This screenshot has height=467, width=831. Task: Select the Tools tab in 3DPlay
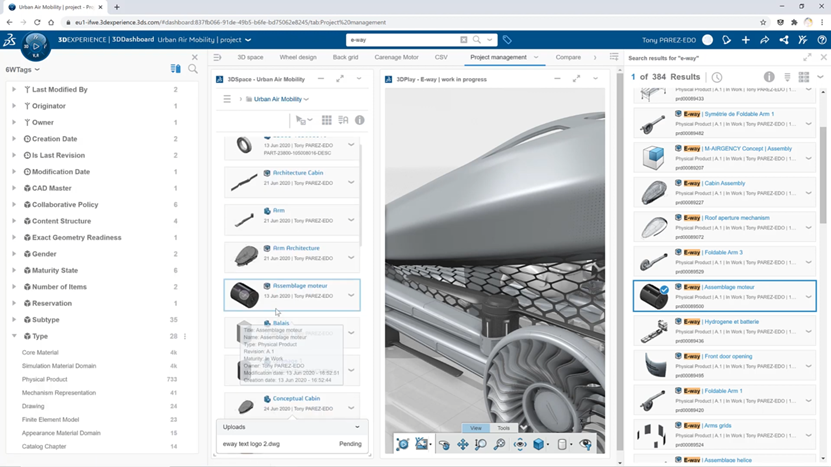tap(503, 428)
